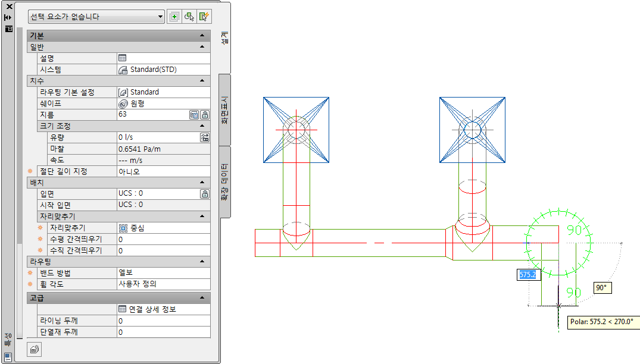
Task: Click the 90° dynamic angle input box
Action: point(602,288)
